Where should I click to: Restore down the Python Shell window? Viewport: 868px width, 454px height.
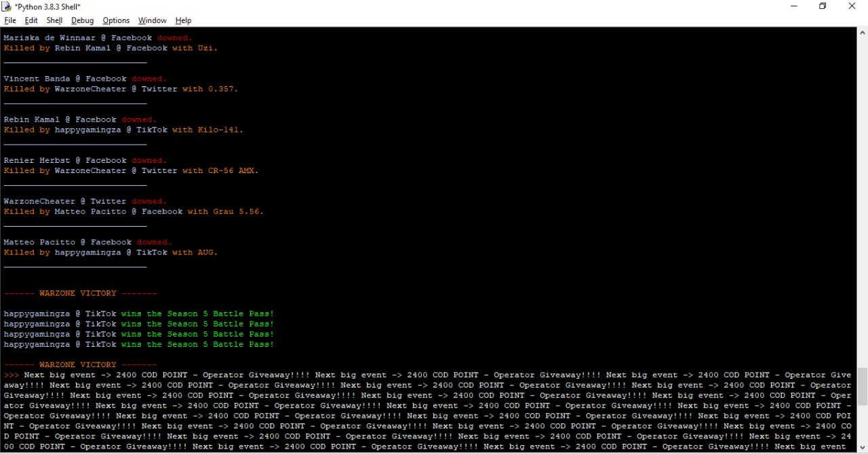point(823,6)
